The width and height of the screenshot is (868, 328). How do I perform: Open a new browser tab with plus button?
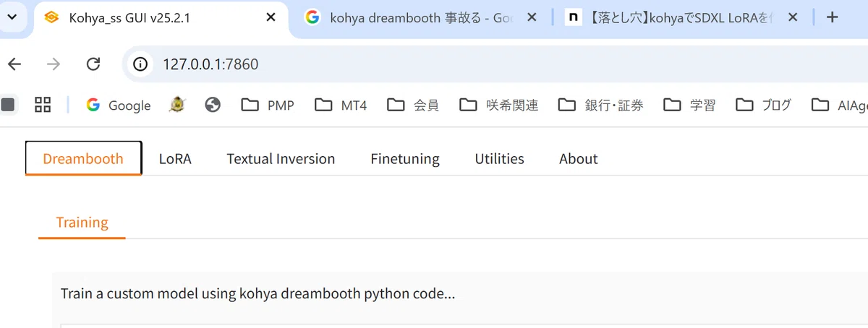click(x=832, y=17)
